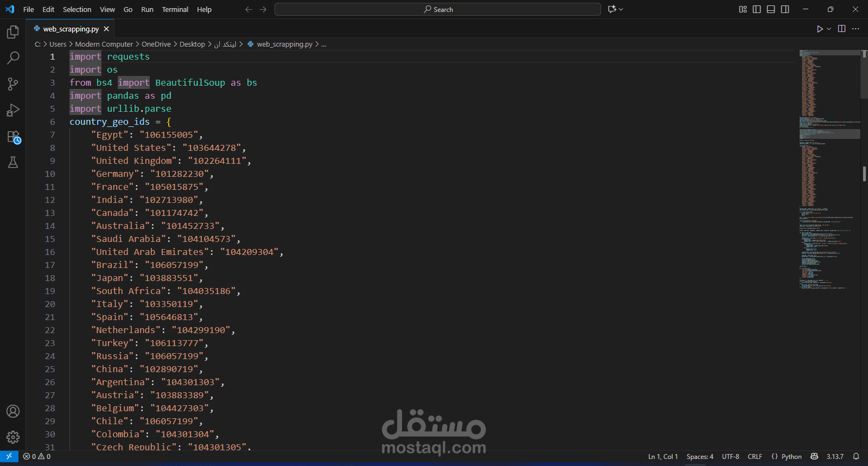Click the command center Search box
The image size is (868, 466).
click(438, 9)
